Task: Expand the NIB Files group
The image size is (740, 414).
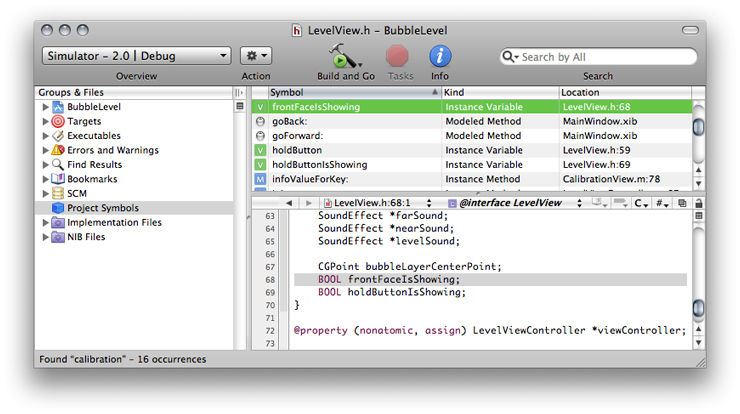Action: pyautogui.click(x=46, y=237)
